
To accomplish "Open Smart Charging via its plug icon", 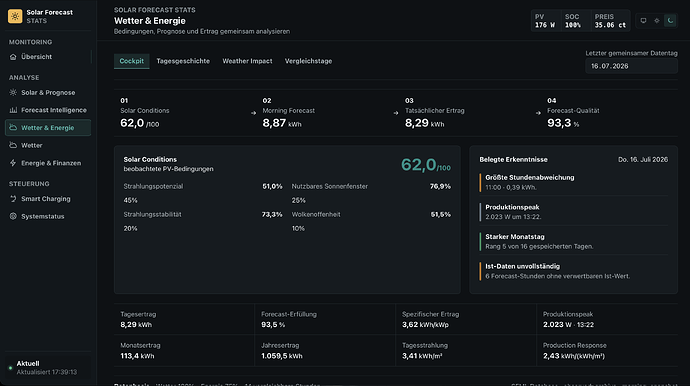I will [13, 199].
